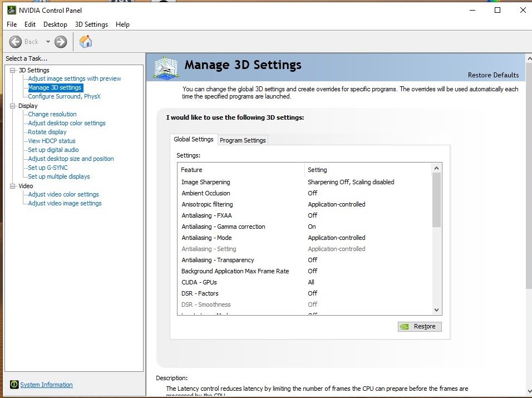Screen dimensions: 532x398
Task: Open Set up G-SYNC
Action: pos(47,168)
